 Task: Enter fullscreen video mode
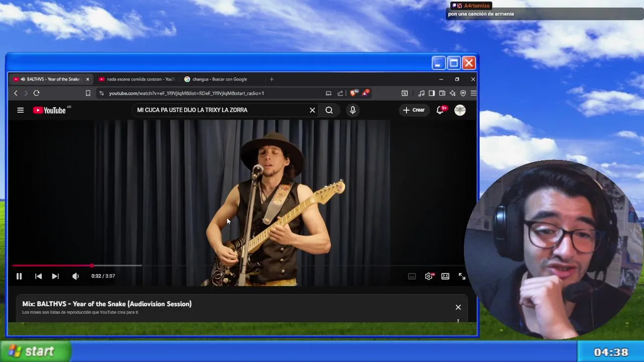point(462,276)
